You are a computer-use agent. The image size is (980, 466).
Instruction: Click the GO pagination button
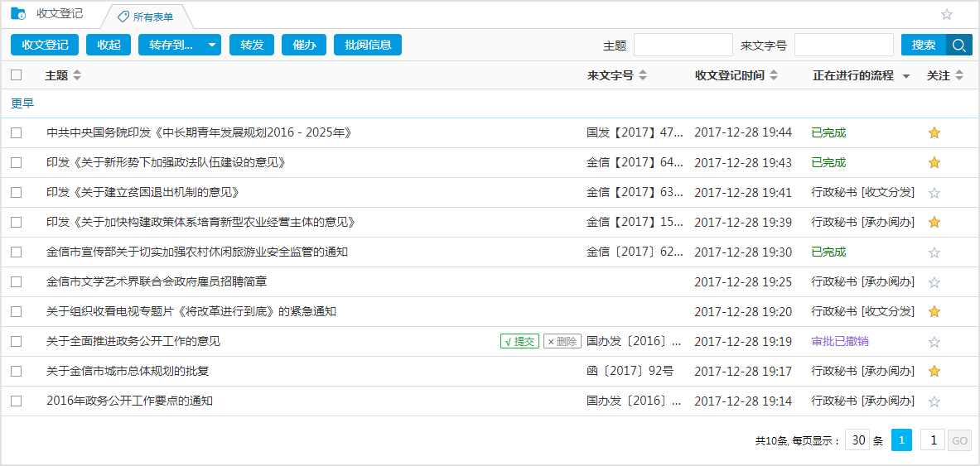pyautogui.click(x=959, y=440)
